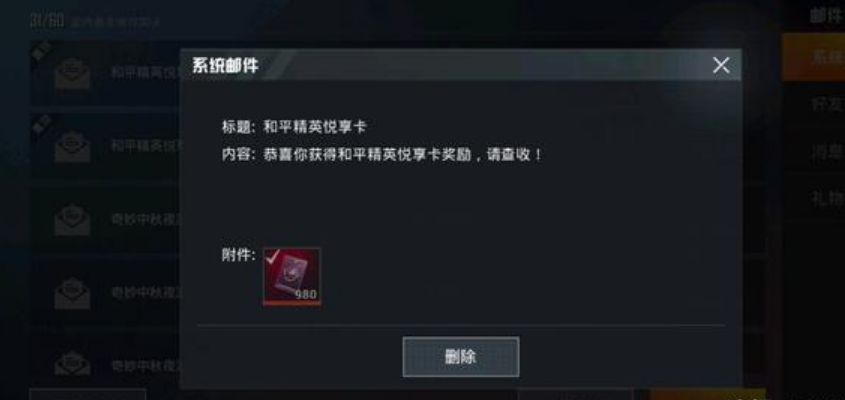Click the first 奇妙中秋夜 mail envelope icon

72,220
